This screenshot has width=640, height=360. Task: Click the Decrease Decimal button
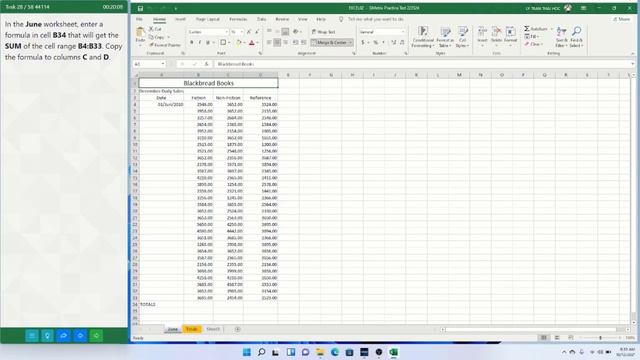click(402, 42)
